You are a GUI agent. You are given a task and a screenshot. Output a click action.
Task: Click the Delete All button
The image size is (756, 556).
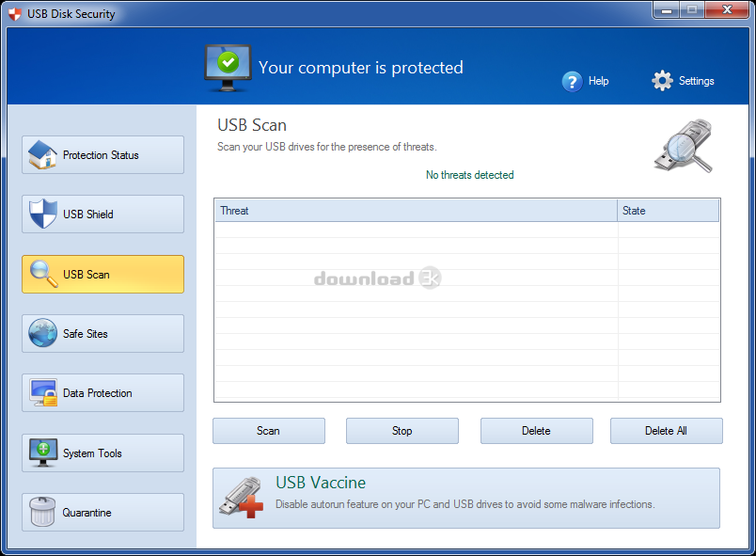click(667, 431)
